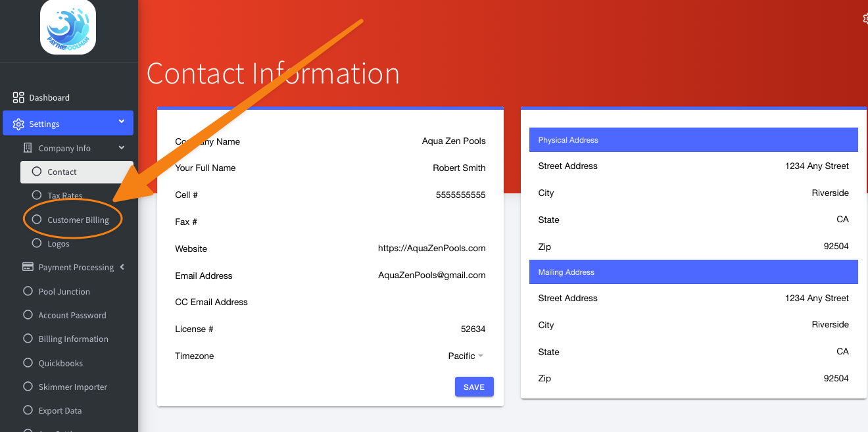Click the Contact Information page heading
868x432 pixels.
273,73
